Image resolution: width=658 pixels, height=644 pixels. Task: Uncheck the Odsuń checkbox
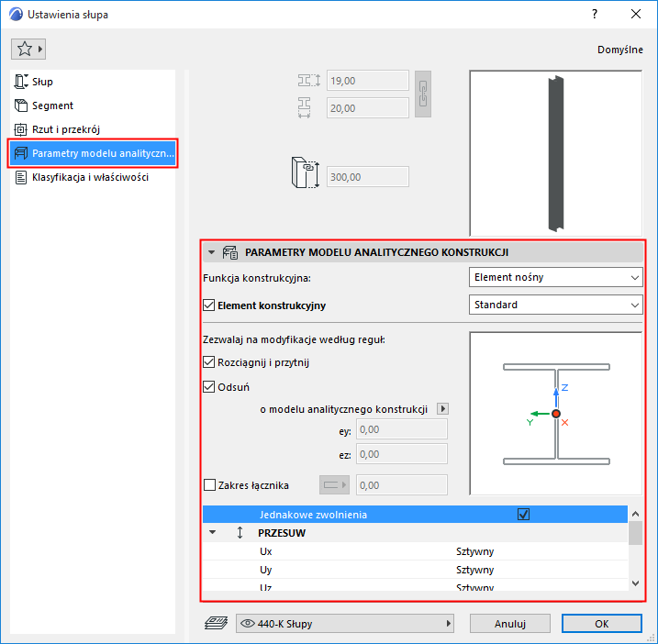click(x=209, y=386)
